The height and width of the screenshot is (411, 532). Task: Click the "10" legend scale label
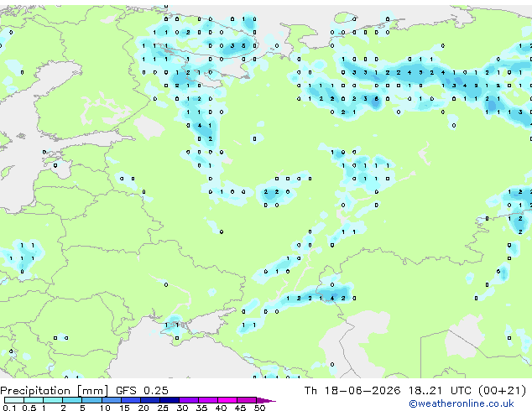[105, 408]
